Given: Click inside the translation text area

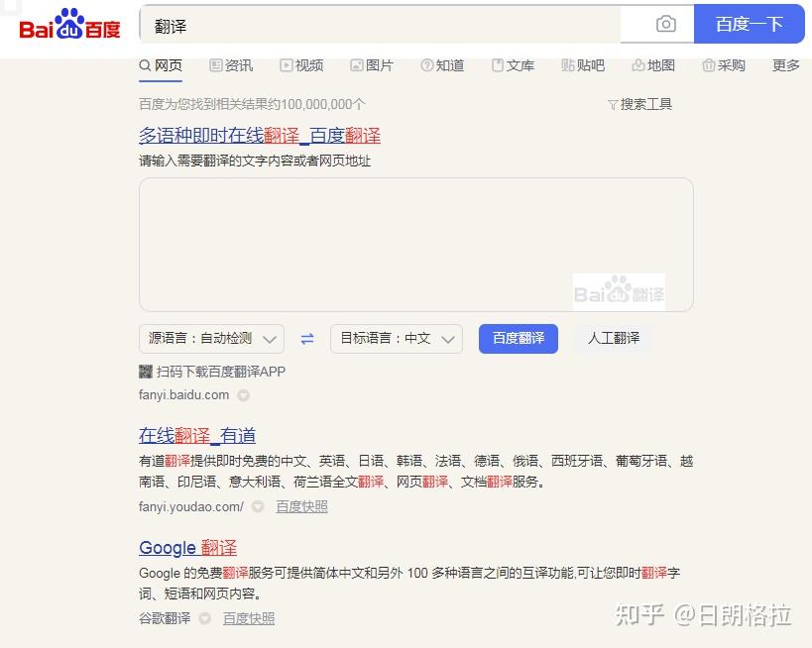Looking at the screenshot, I should [416, 245].
